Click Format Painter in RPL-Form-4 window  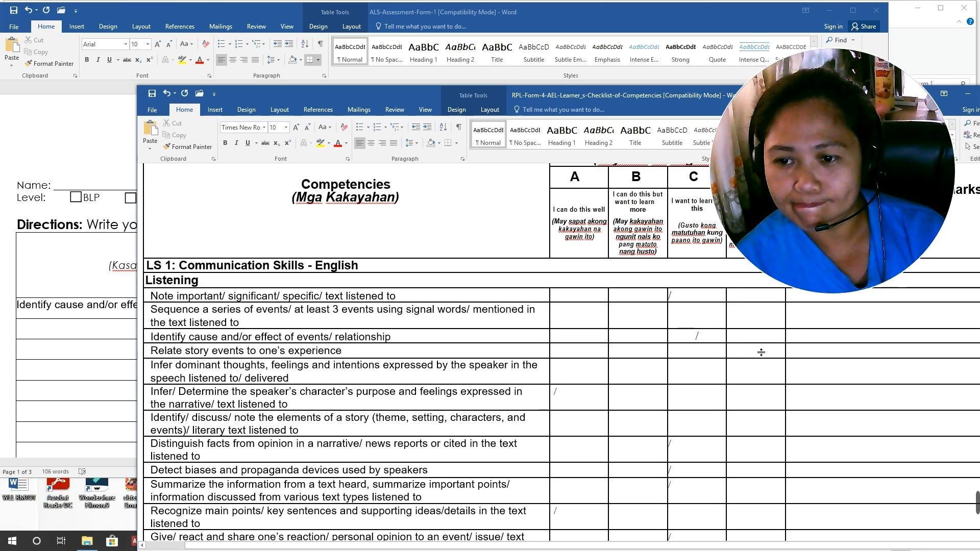coord(187,147)
